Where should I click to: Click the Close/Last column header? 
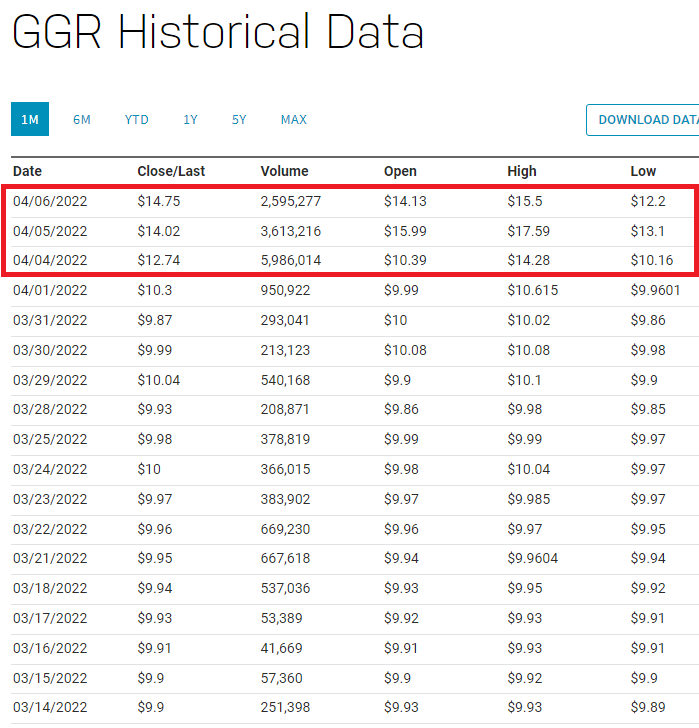click(x=171, y=171)
